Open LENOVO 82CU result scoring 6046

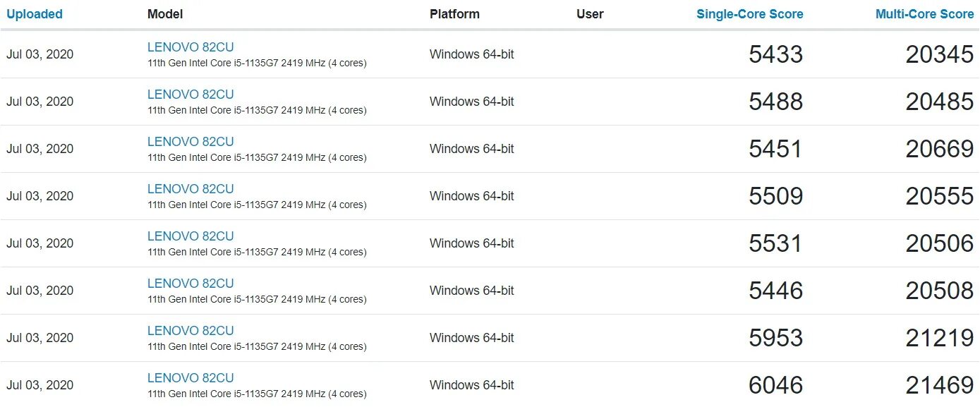(190, 378)
